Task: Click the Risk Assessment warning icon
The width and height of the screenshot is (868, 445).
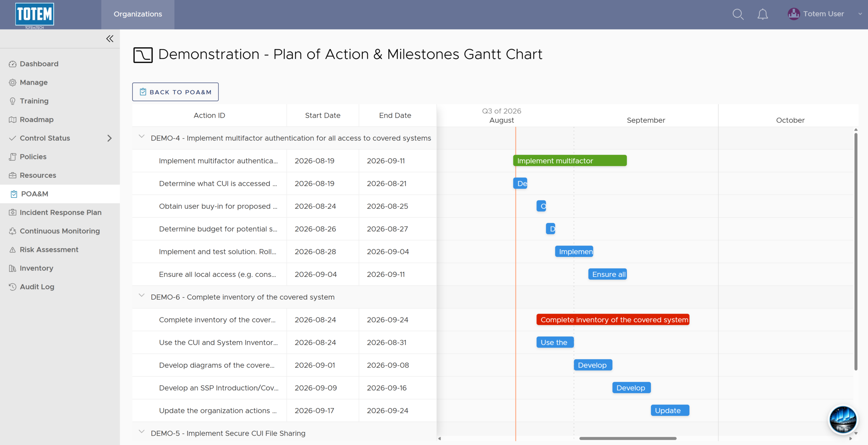Action: [13, 250]
